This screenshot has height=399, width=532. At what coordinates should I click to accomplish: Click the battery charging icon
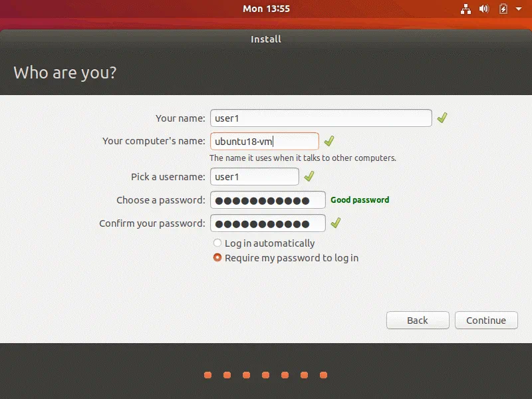pos(503,9)
